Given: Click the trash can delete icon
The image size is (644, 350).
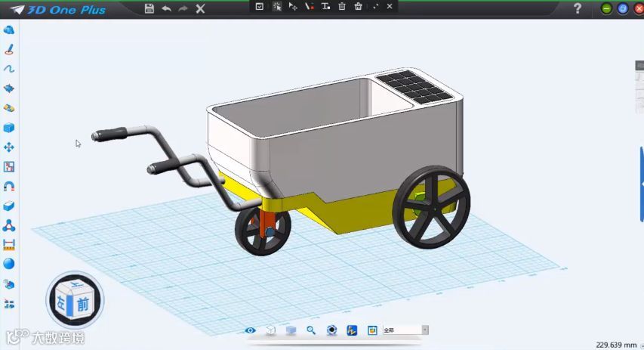Looking at the screenshot, I should (x=342, y=6).
